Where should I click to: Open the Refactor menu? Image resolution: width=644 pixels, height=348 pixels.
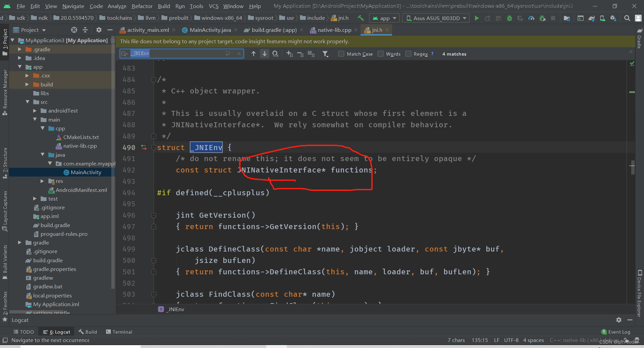[142, 6]
